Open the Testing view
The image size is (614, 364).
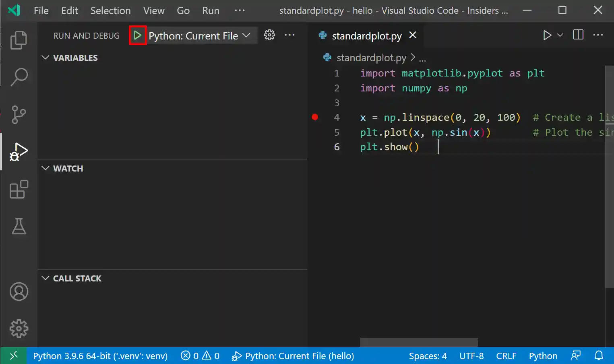point(19,226)
